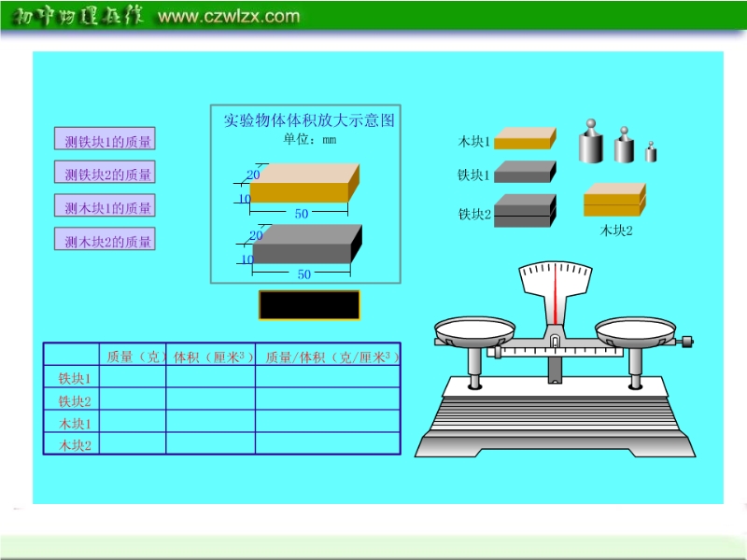Click the 木块1 mass/volume table cell
This screenshot has width=747, height=560.
(x=328, y=422)
